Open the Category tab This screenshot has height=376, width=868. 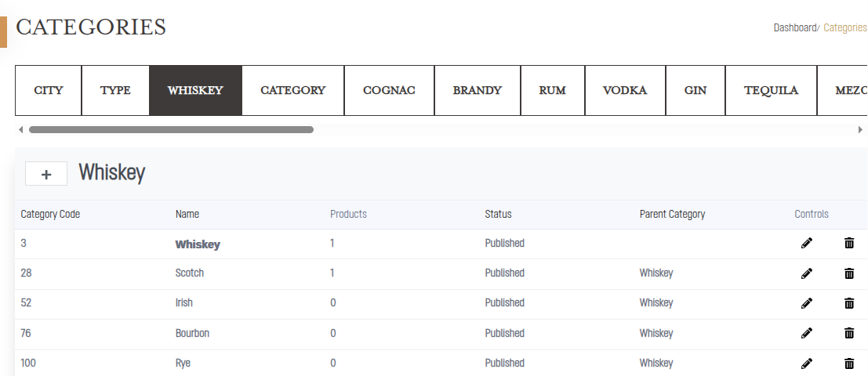[x=292, y=90]
